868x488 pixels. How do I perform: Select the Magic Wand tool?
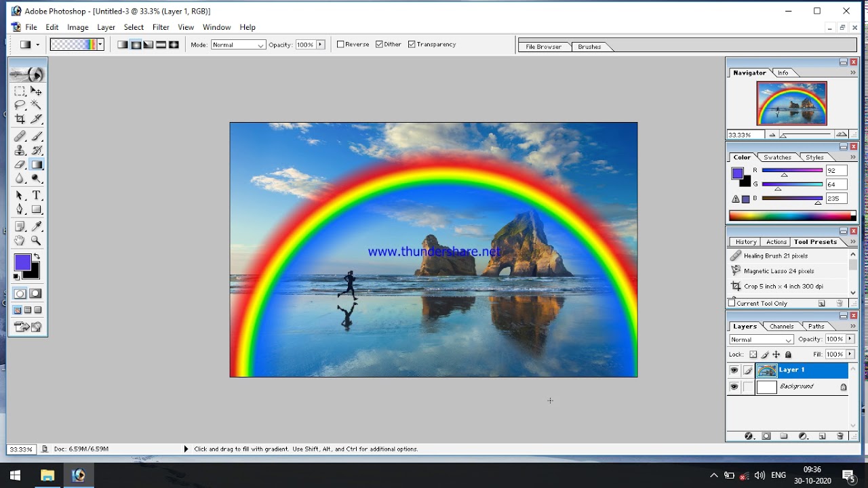click(36, 105)
